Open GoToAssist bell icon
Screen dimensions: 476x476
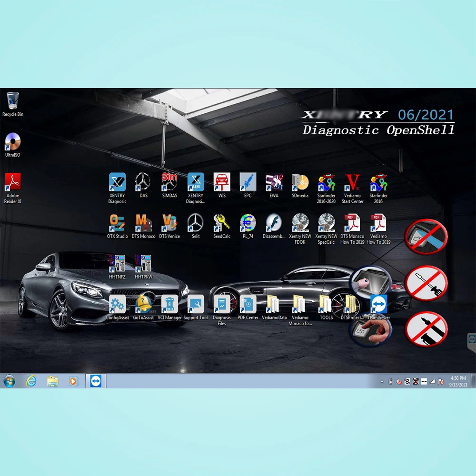[x=143, y=307]
